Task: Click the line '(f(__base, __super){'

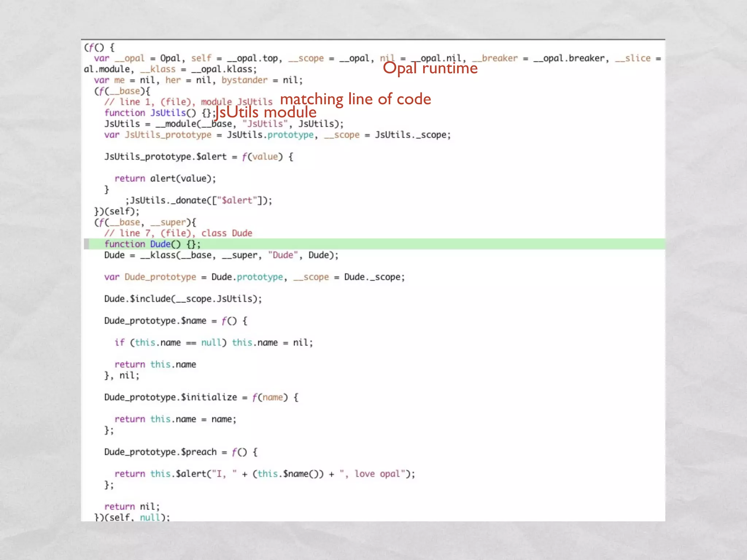Action: pyautogui.click(x=145, y=222)
